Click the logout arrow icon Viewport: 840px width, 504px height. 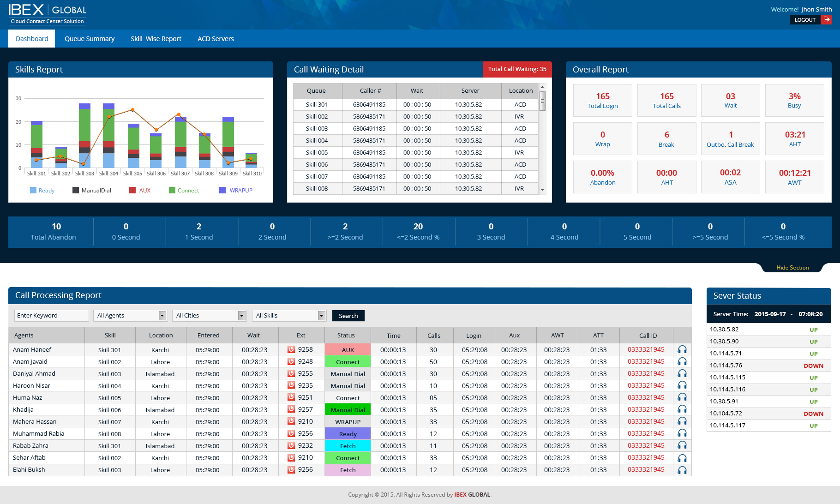coord(827,19)
